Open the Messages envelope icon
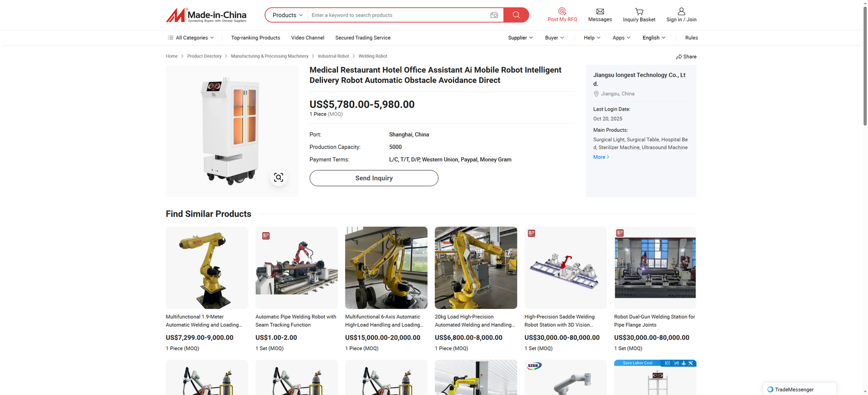The height and width of the screenshot is (395, 868). [x=599, y=11]
